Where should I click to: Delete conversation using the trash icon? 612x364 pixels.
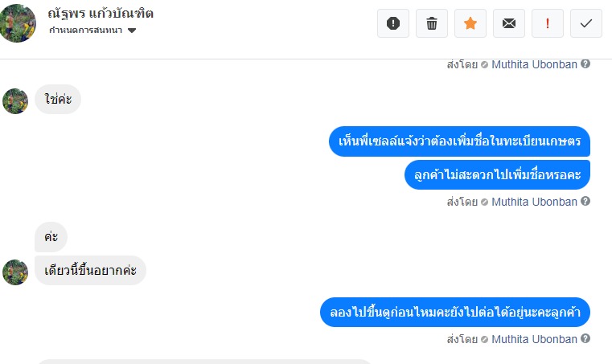(432, 23)
